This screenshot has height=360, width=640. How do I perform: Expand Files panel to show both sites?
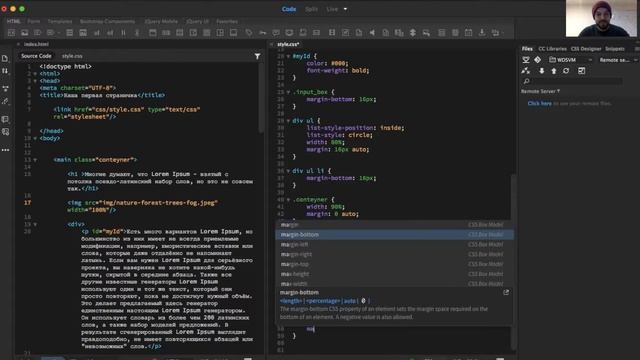582,71
